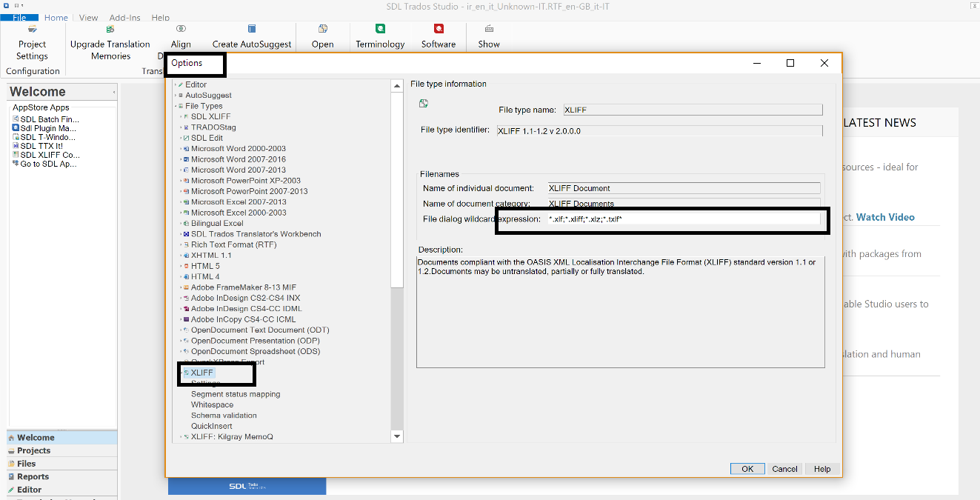Open the Files view
The width and height of the screenshot is (980, 500).
click(62, 464)
